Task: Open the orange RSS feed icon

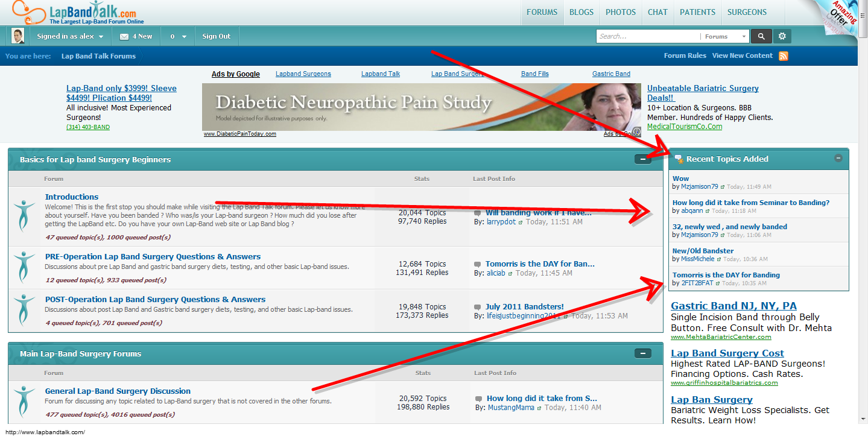Action: (x=784, y=56)
